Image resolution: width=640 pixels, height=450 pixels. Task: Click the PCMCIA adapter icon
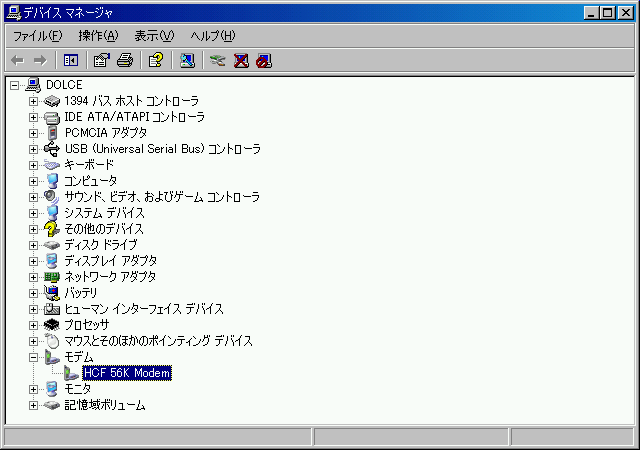(52, 133)
